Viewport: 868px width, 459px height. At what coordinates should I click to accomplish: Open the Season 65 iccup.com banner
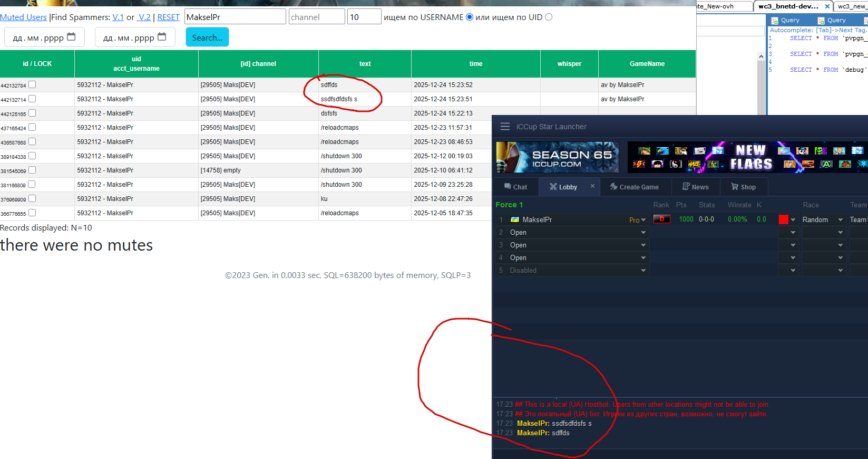click(x=558, y=157)
